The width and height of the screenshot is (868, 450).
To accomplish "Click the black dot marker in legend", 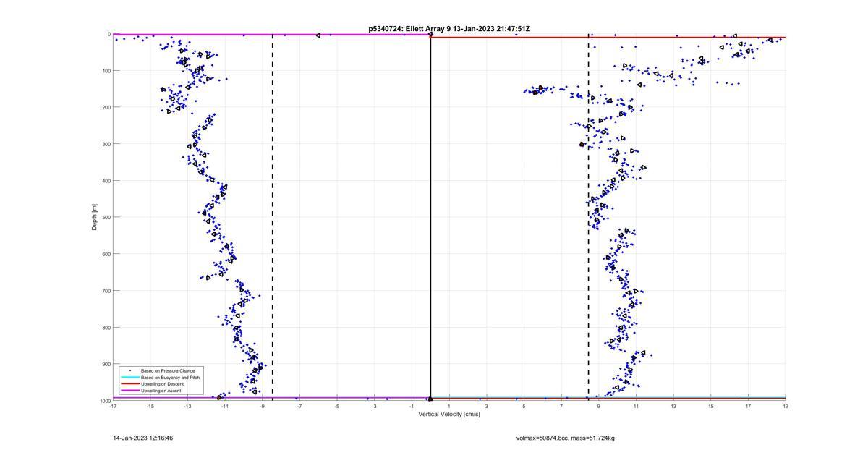I will pos(130,371).
